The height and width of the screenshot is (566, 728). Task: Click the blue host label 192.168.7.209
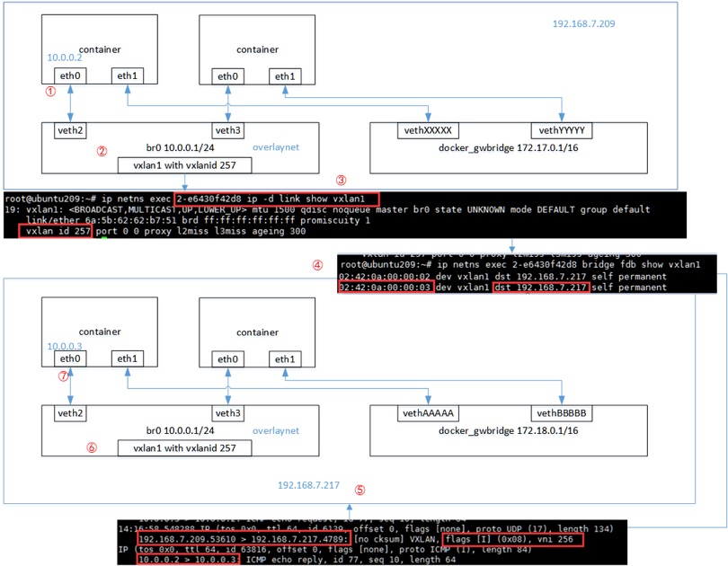click(x=583, y=23)
